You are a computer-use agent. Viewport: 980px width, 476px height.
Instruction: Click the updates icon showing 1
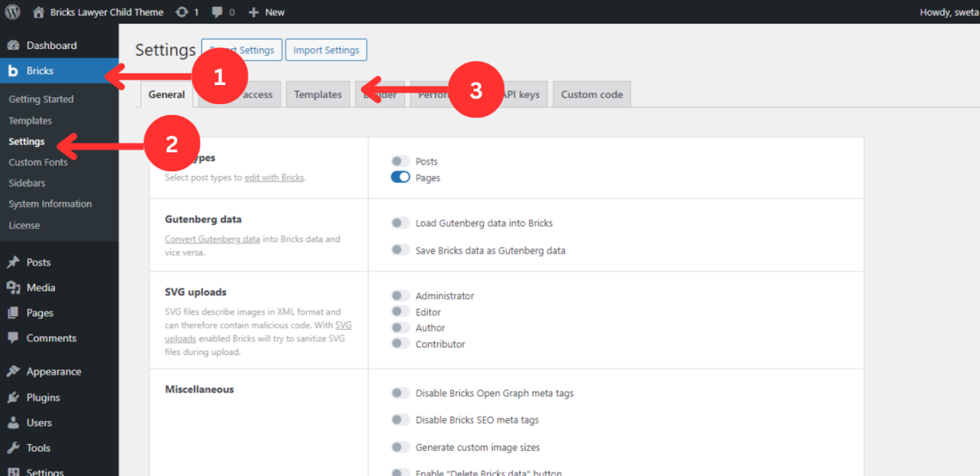182,11
